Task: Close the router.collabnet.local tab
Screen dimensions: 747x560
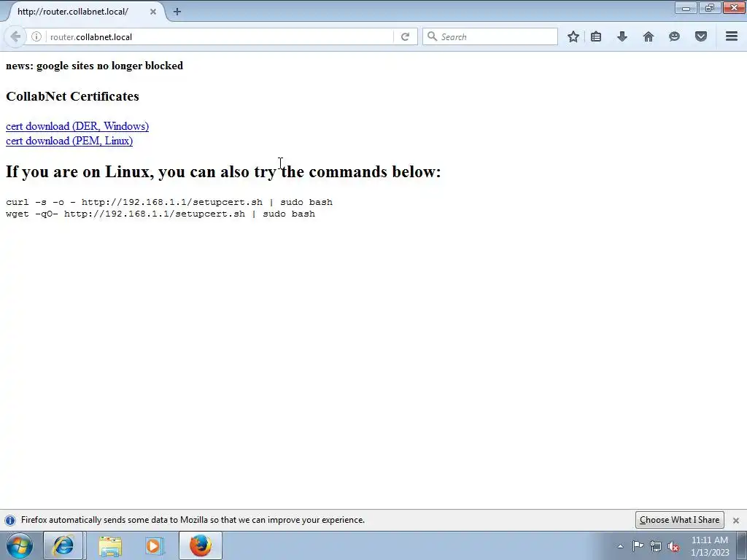Action: [153, 12]
